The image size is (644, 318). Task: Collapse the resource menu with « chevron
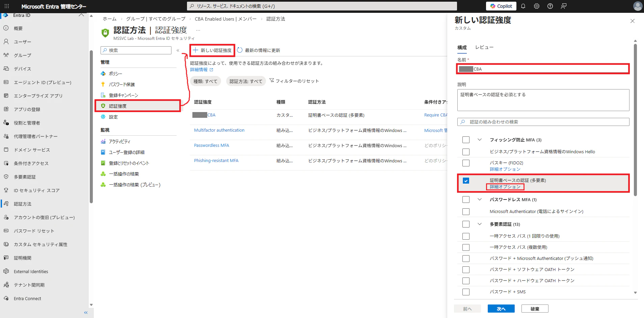[x=178, y=50]
